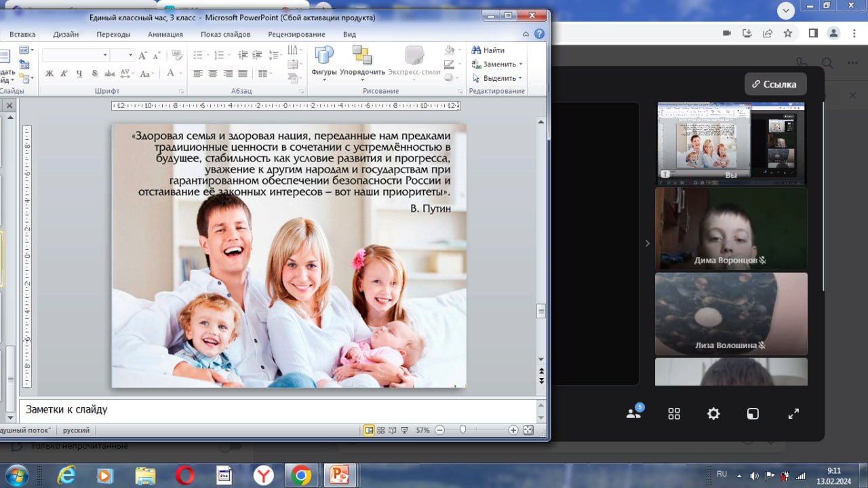Click the Заметки к слайду notes field
This screenshot has height=488, width=868.
pos(277,410)
